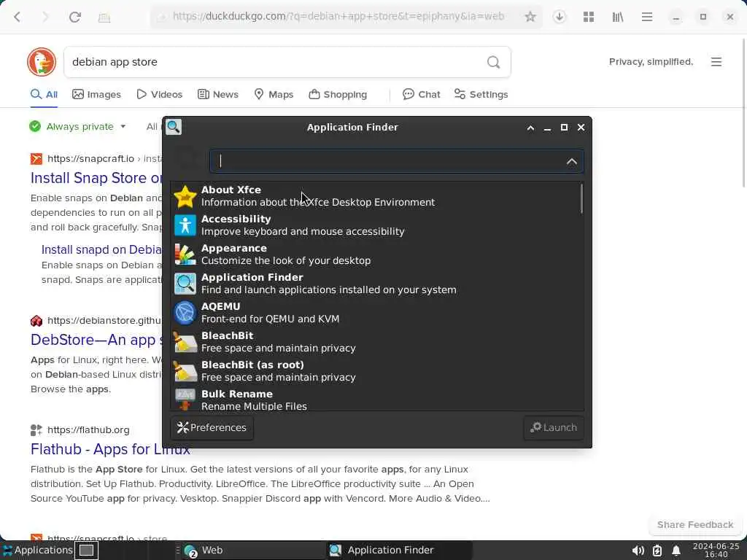Click the About Xfce star icon
The image size is (747, 560).
[x=185, y=195]
